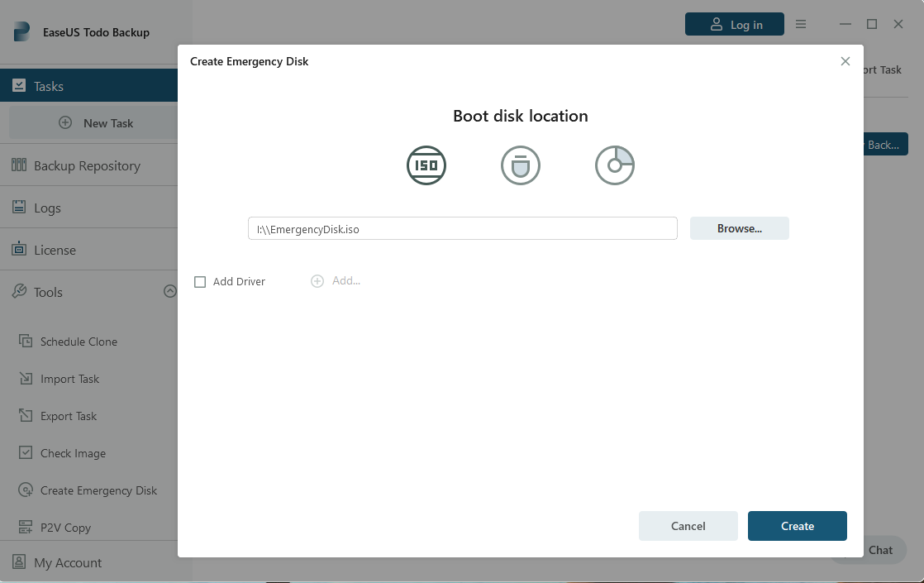Click the Export Task icon

(x=26, y=416)
